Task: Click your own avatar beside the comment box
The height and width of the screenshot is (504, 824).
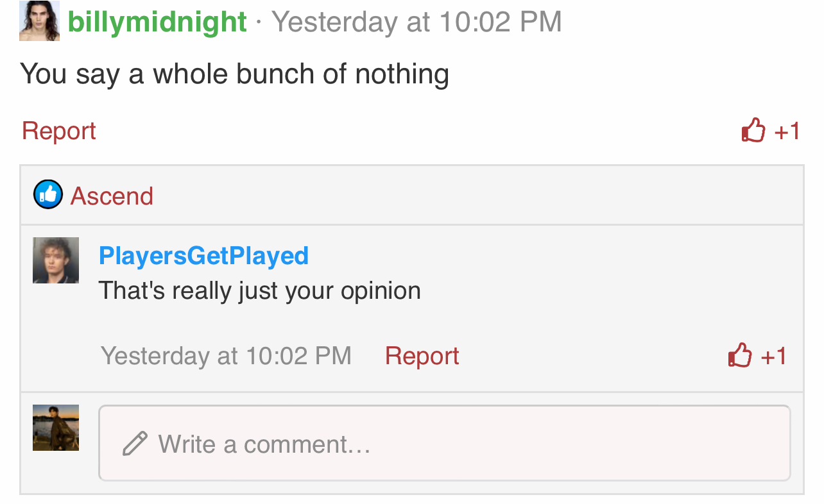Action: (56, 428)
